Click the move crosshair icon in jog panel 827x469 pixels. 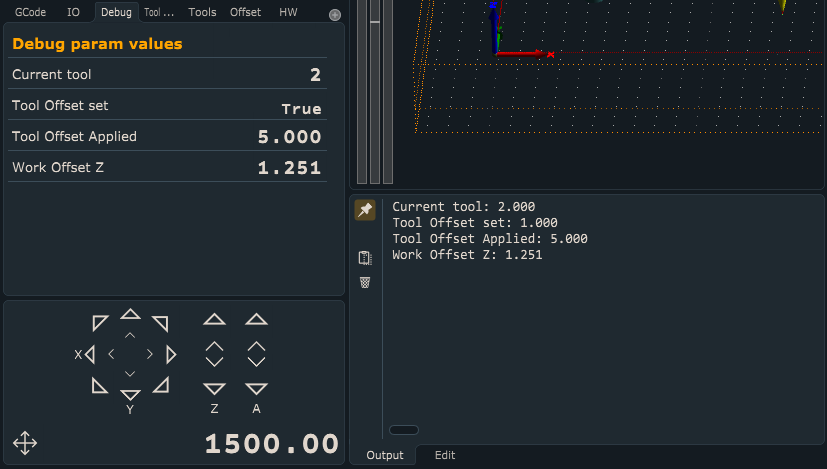click(x=25, y=443)
